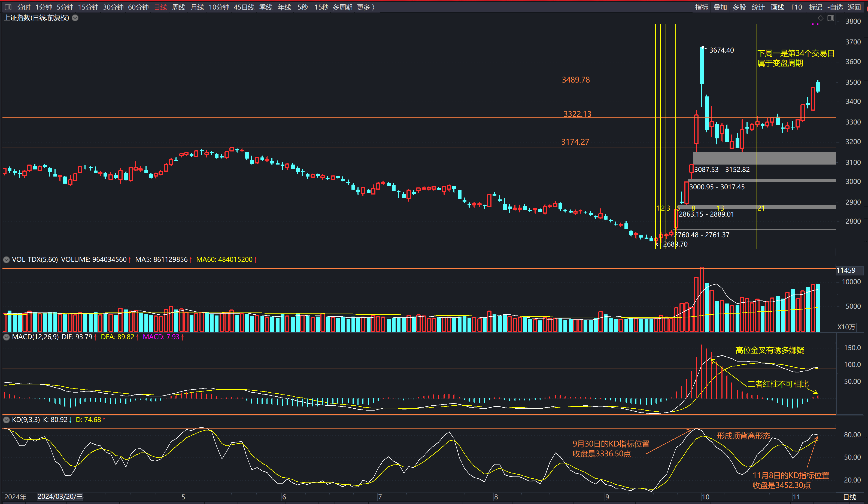
Task: Open dropdown next to 上证指数(日线.前复权)
Action: (75, 18)
